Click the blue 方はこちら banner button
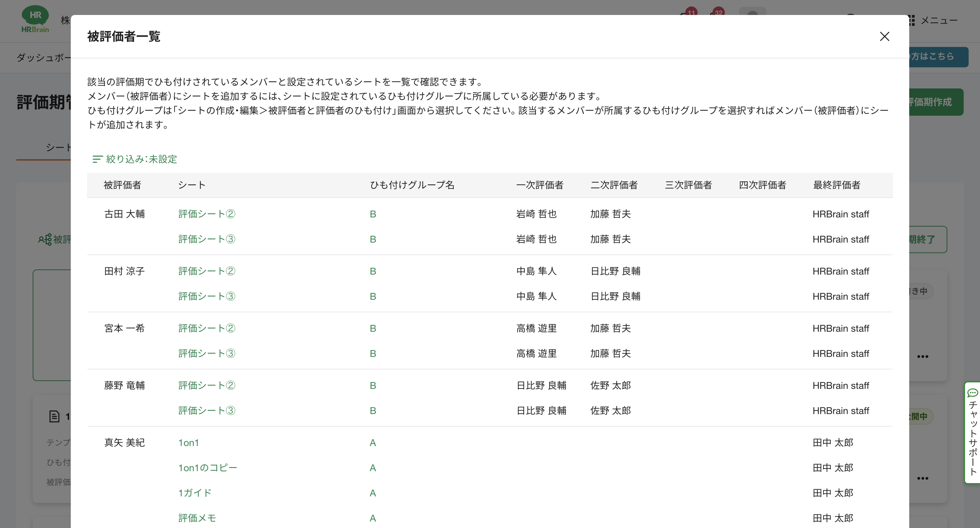The width and height of the screenshot is (980, 528). pos(938,57)
